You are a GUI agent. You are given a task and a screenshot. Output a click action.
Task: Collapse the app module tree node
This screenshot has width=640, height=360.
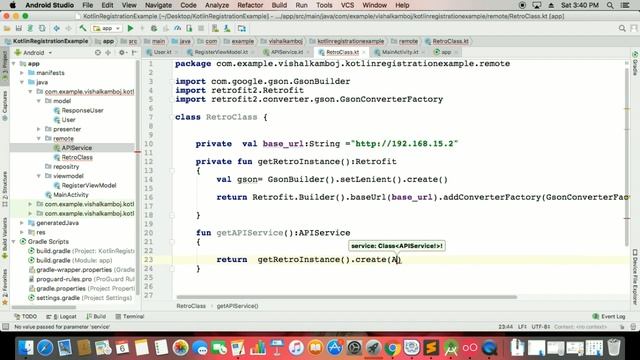point(14,64)
